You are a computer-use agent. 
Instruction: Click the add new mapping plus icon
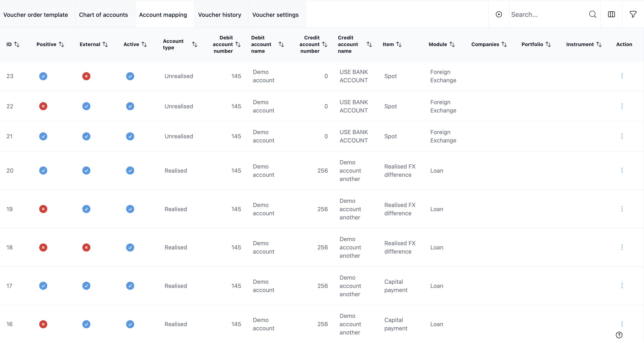(x=499, y=14)
